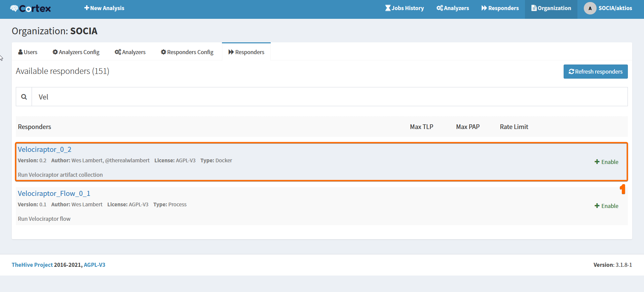Go to Responders in top navigation

(500, 8)
